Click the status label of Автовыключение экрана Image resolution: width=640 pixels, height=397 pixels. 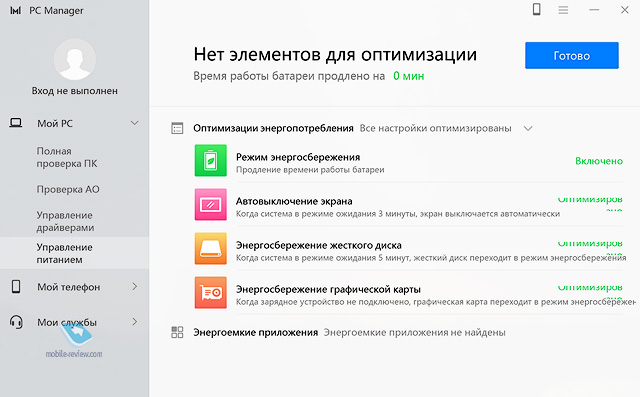[x=590, y=203]
